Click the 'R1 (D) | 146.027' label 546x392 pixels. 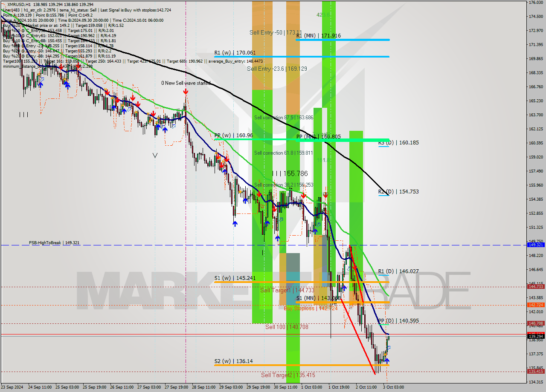(x=398, y=271)
